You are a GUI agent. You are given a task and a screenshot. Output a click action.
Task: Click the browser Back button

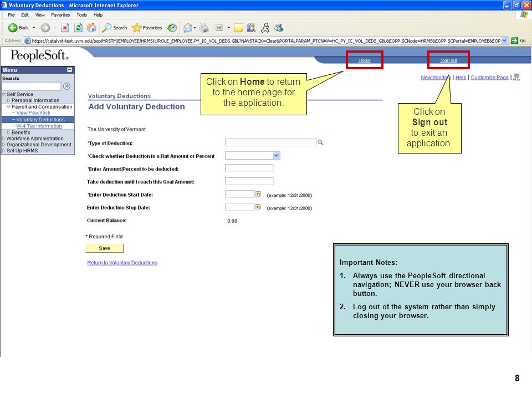pos(19,28)
